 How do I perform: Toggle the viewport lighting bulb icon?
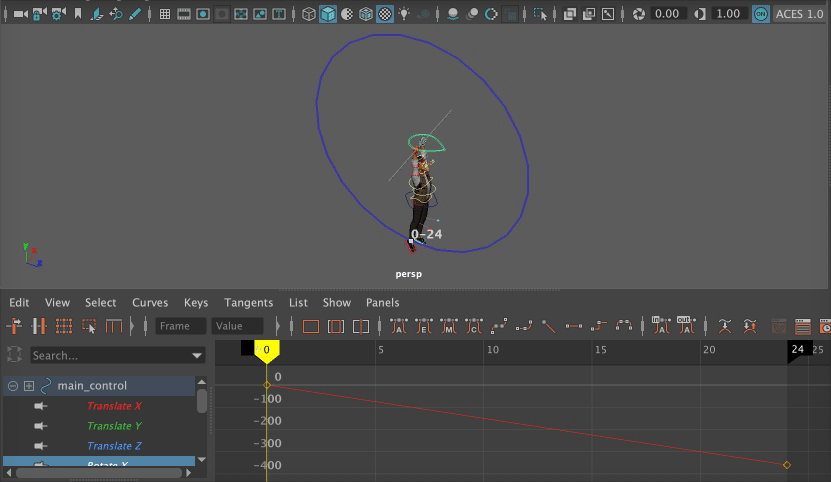[x=404, y=14]
